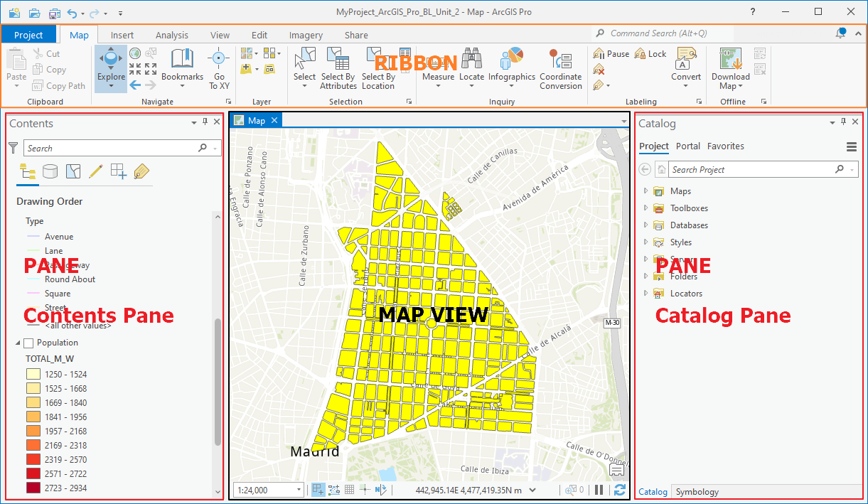868x504 pixels.
Task: Click the Convert labels icon
Action: tap(686, 58)
